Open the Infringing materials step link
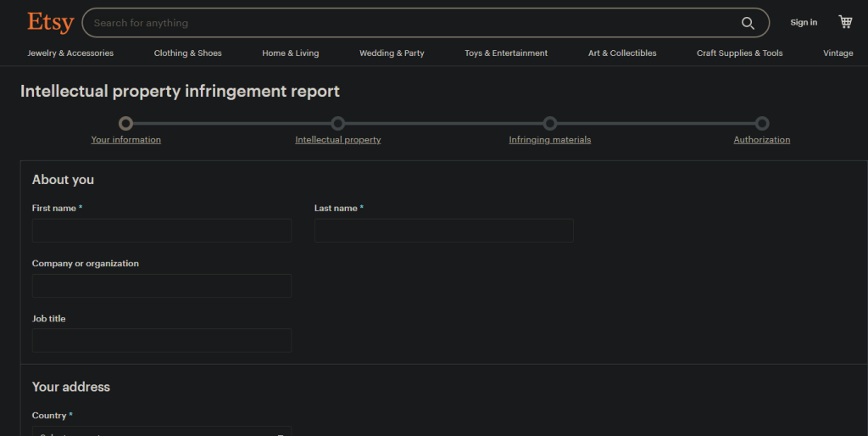 coord(550,140)
